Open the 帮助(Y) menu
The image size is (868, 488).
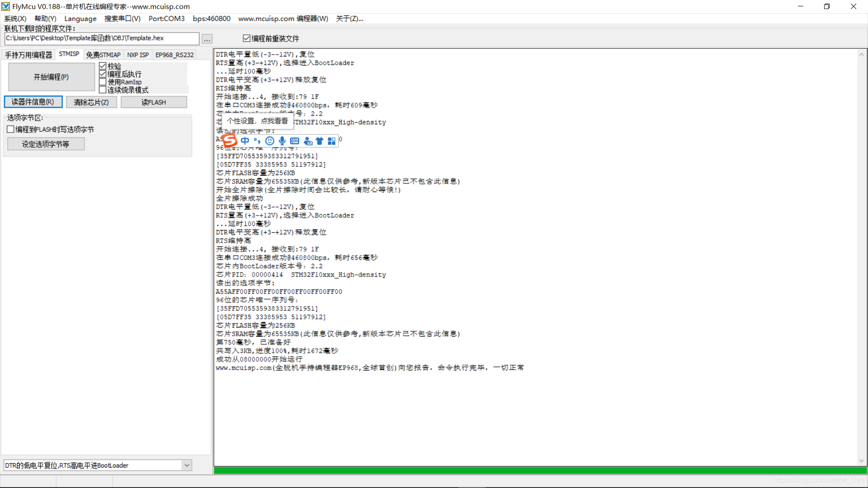coord(45,19)
